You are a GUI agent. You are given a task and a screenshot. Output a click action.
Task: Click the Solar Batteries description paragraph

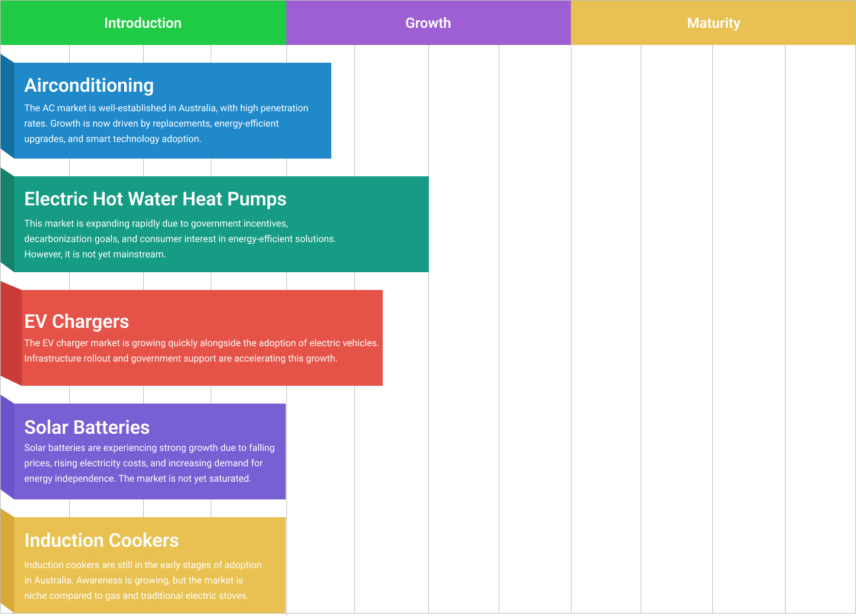coord(149,463)
